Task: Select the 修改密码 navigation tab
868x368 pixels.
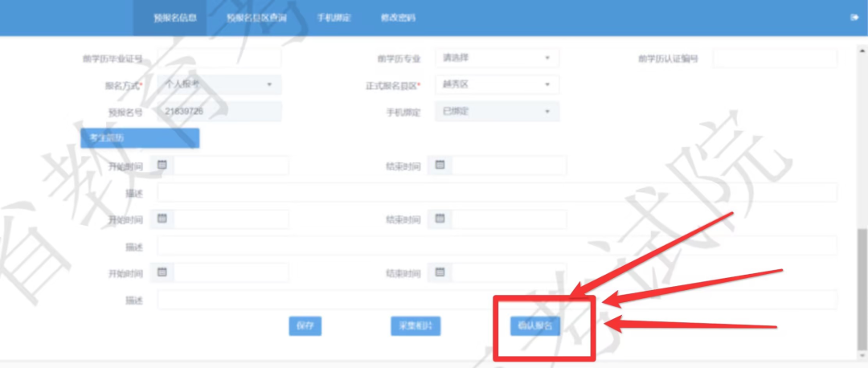Action: coord(399,18)
